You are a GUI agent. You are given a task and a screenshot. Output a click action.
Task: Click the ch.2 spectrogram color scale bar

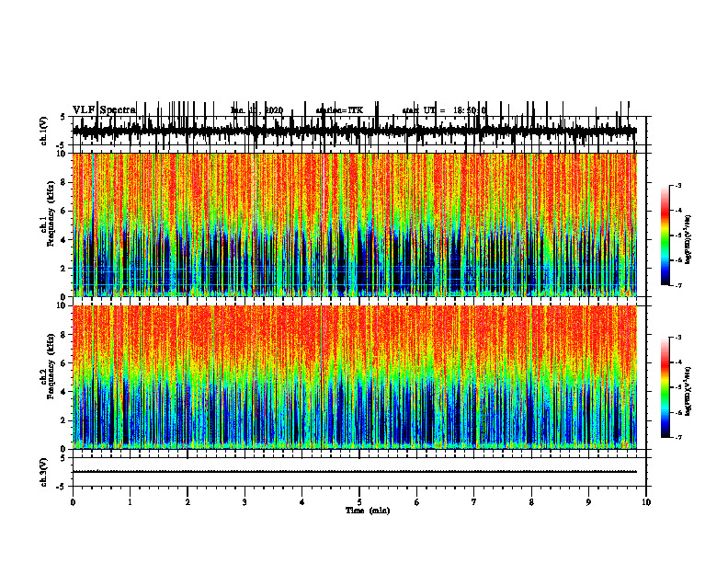tap(665, 387)
